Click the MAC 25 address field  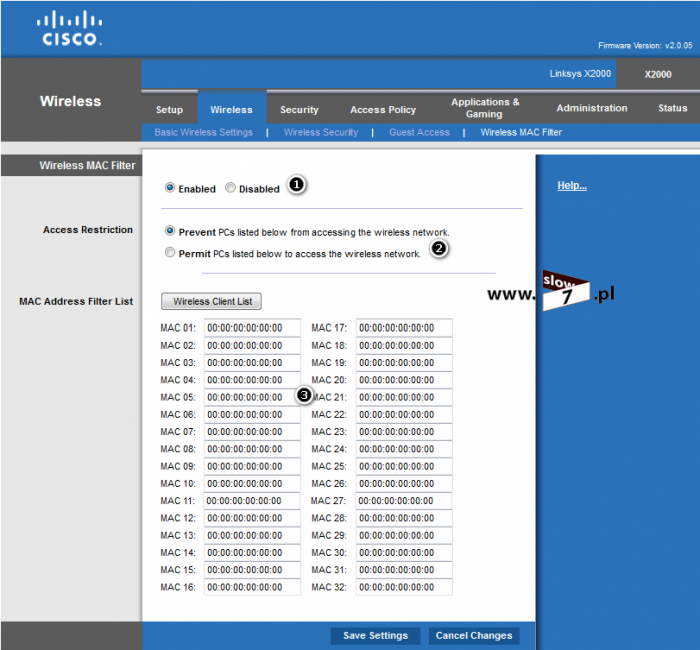click(404, 466)
